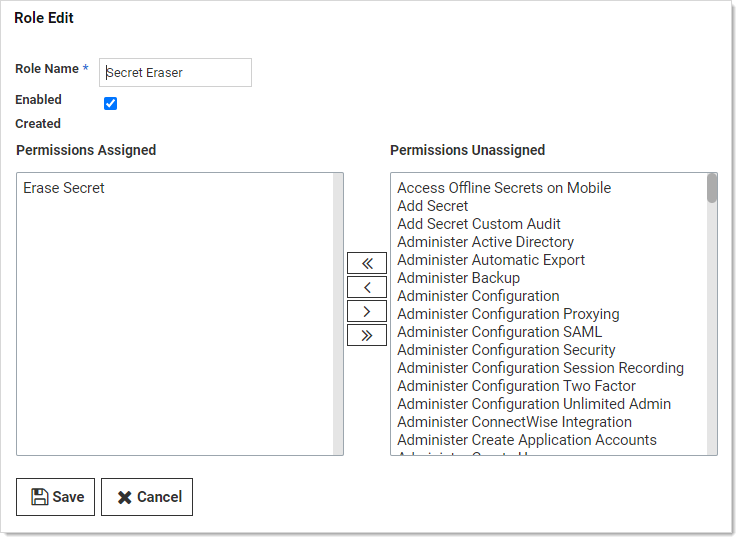This screenshot has width=740, height=541.
Task: Select Erase Secret in Permissions Assigned
Action: [64, 188]
